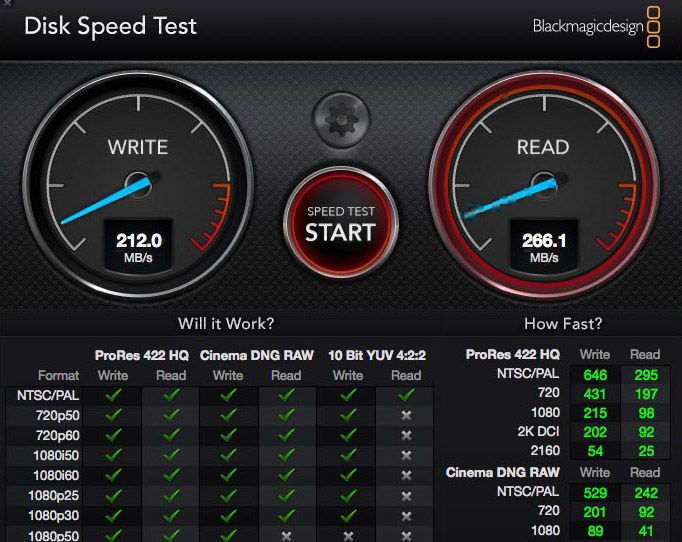Image resolution: width=682 pixels, height=542 pixels.
Task: Select the write speed 212.0 MB/s readout
Action: click(138, 247)
